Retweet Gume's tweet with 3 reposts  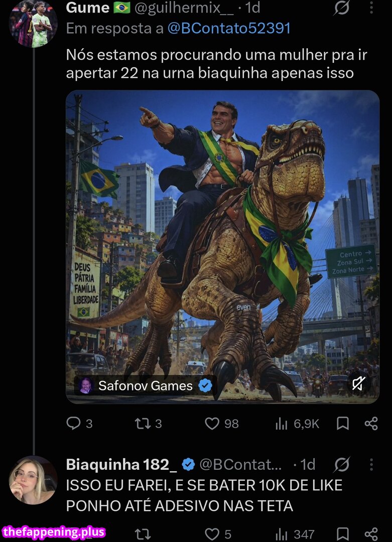coord(148,424)
